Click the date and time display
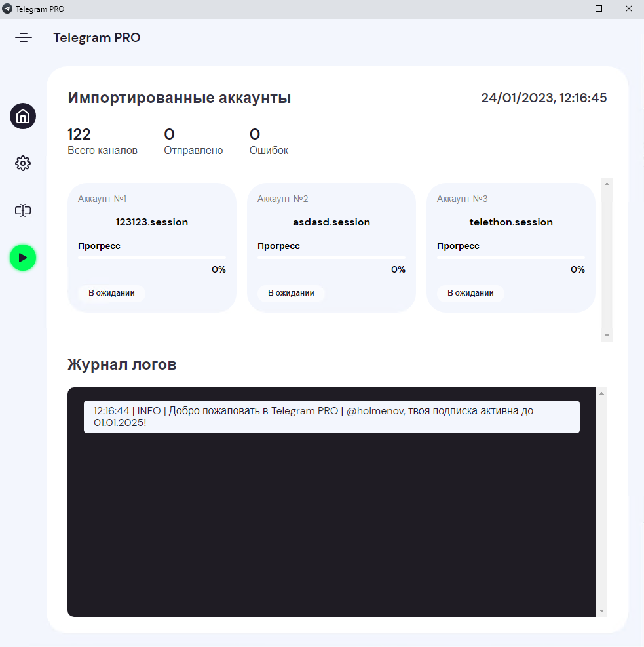 (544, 97)
